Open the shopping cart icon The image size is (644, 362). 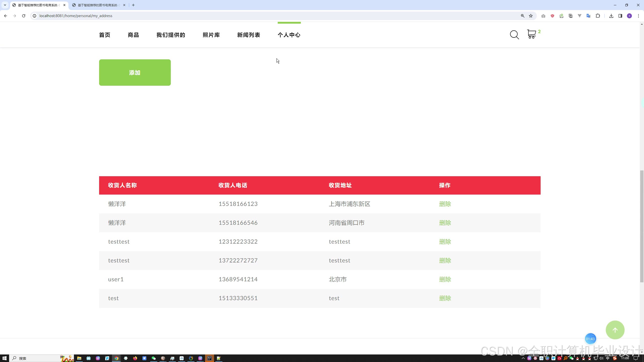coord(531,34)
